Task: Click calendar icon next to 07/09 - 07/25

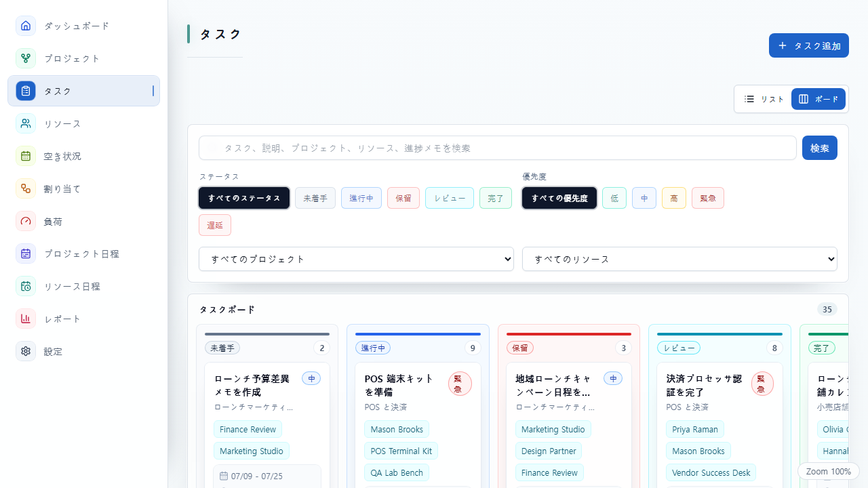Action: tap(224, 476)
